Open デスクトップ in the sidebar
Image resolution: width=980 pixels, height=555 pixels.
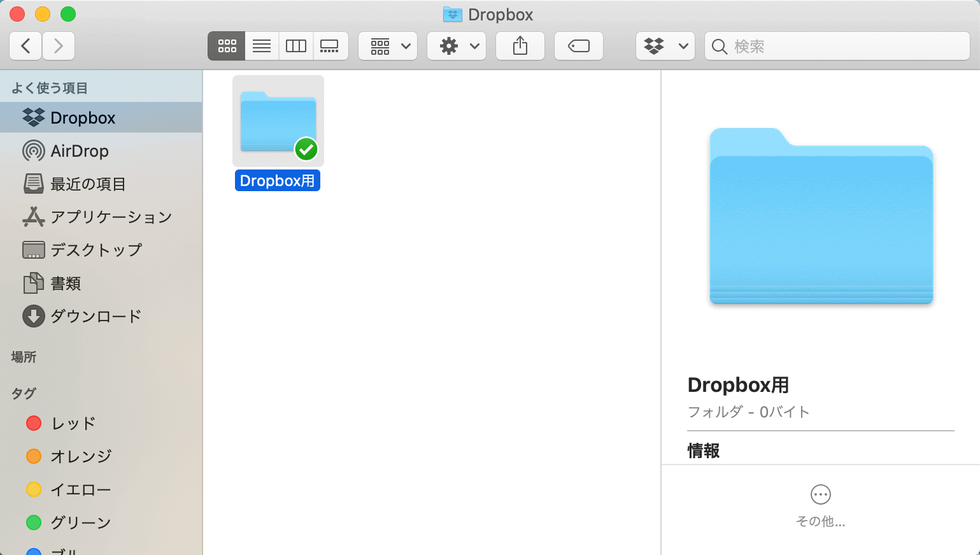(101, 250)
